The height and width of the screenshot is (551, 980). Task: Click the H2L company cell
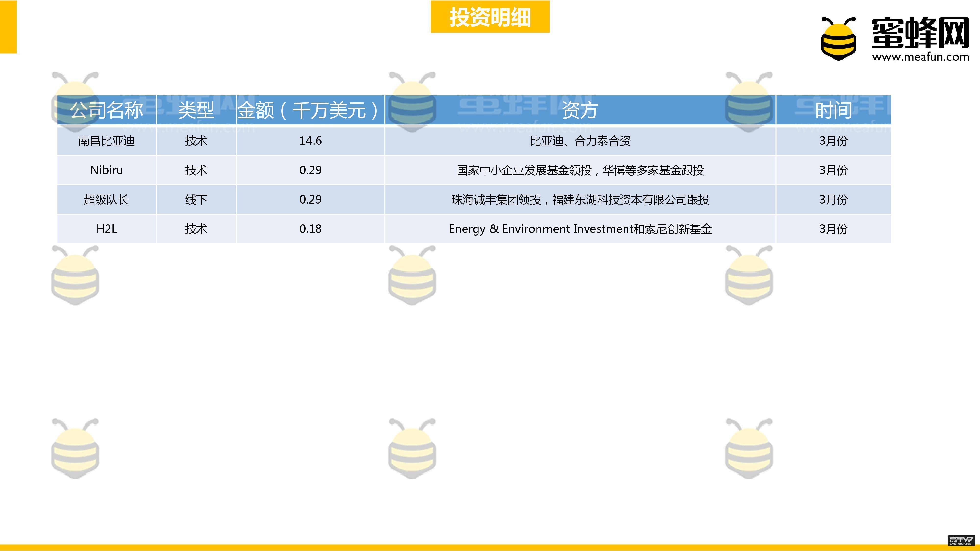107,228
